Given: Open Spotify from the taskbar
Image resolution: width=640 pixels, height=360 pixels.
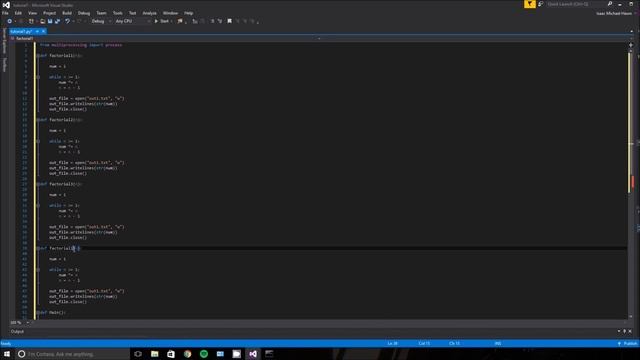Looking at the screenshot, I should [x=204, y=354].
